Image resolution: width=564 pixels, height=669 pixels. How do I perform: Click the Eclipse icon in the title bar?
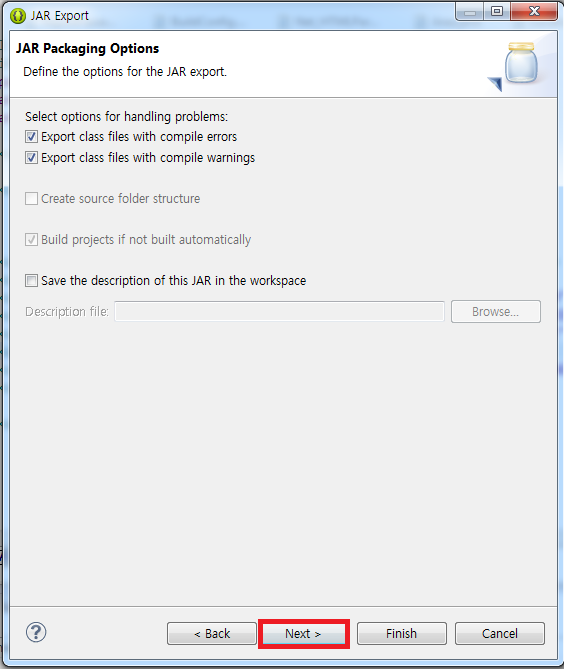tap(17, 16)
